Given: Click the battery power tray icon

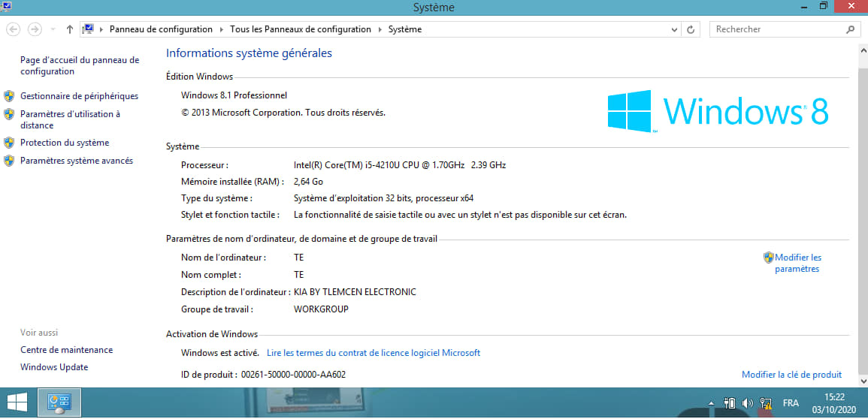Looking at the screenshot, I should 730,403.
